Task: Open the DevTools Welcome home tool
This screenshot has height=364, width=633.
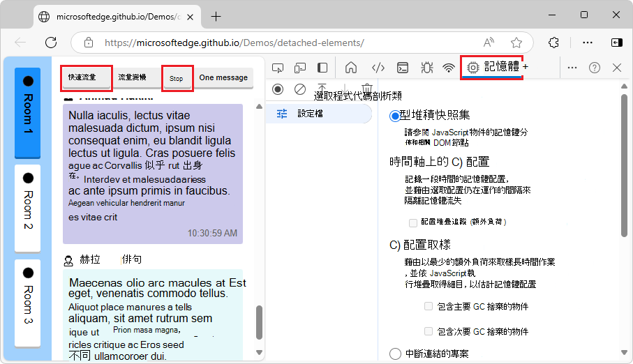Action: [x=351, y=68]
